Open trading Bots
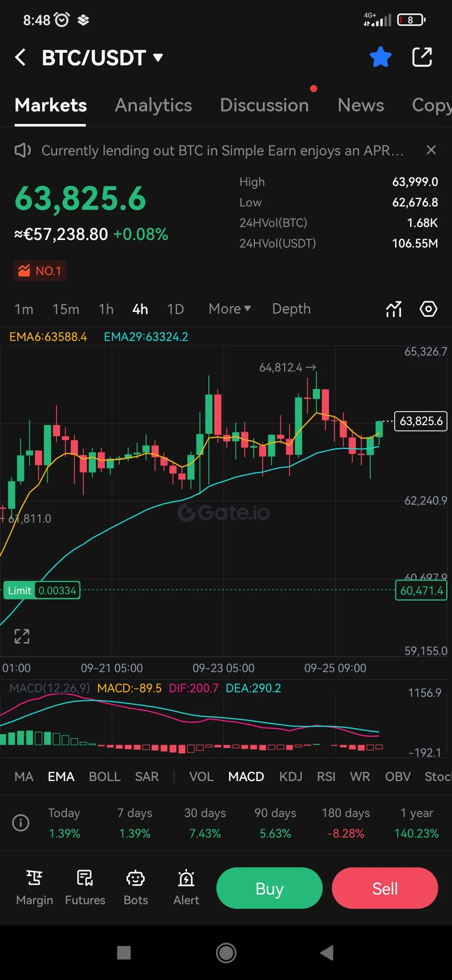This screenshot has width=452, height=980. point(136,887)
